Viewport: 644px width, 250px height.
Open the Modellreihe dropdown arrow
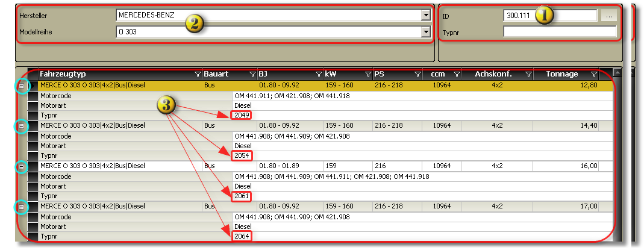(x=426, y=31)
